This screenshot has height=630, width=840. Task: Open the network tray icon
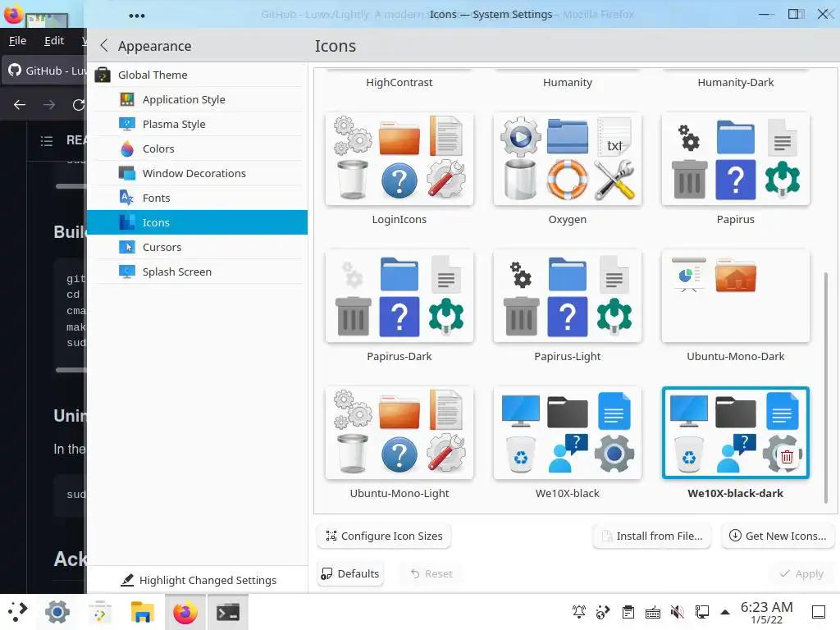(702, 612)
